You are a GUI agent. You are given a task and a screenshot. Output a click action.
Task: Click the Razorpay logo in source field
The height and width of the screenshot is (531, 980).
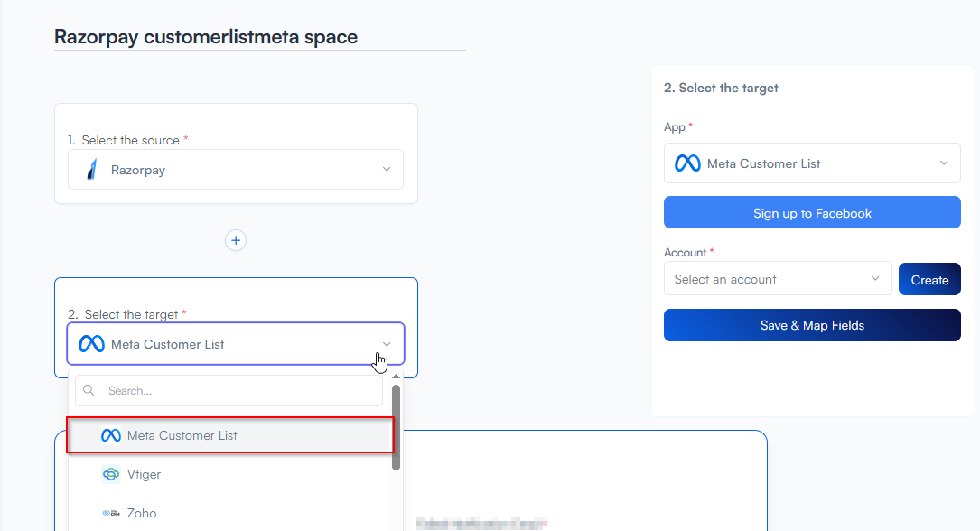pos(90,170)
